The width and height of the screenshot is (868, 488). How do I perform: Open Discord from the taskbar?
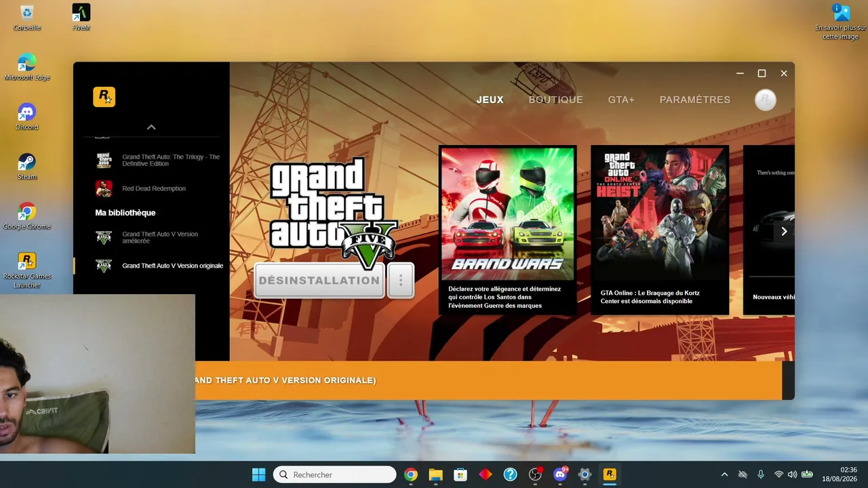coord(561,474)
